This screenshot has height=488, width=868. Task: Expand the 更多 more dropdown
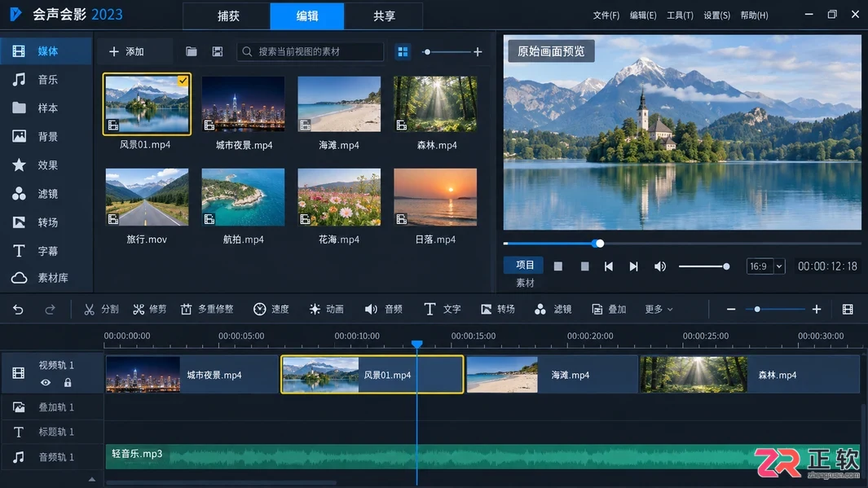(659, 310)
